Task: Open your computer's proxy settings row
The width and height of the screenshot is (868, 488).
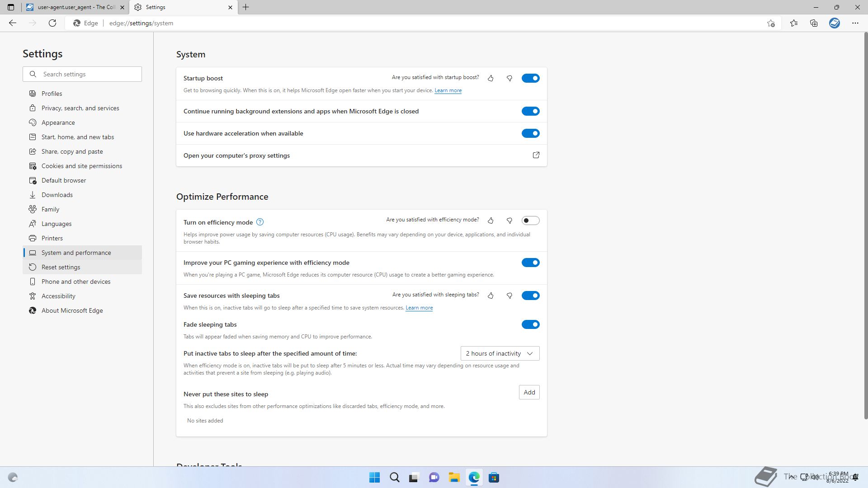Action: point(362,155)
